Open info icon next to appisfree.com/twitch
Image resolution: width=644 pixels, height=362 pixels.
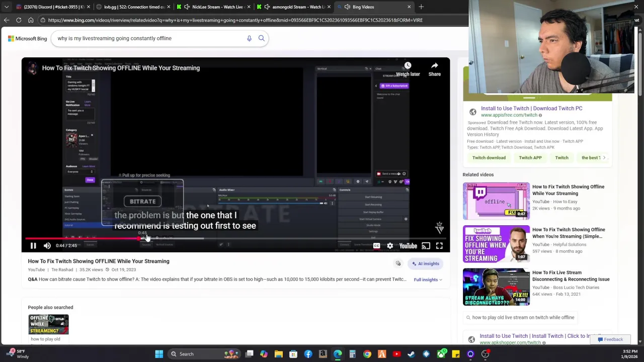[540, 115]
